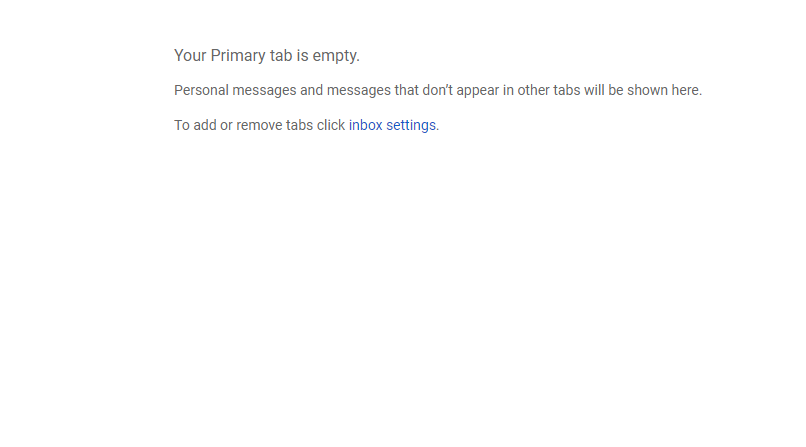
Task: Click the "Personal messages" description text
Action: (437, 90)
